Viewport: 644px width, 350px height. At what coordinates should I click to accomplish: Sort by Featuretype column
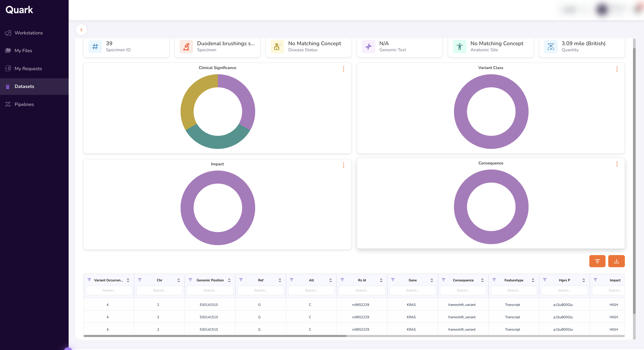point(533,280)
